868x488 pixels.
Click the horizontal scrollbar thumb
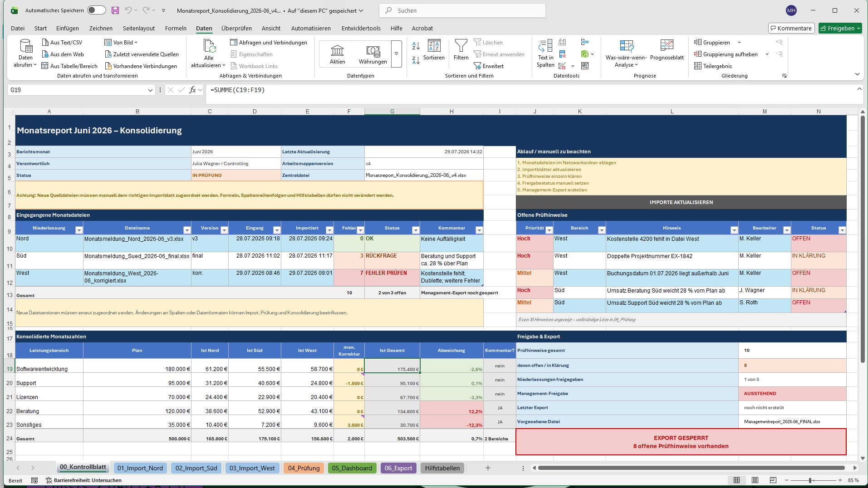tap(691, 468)
